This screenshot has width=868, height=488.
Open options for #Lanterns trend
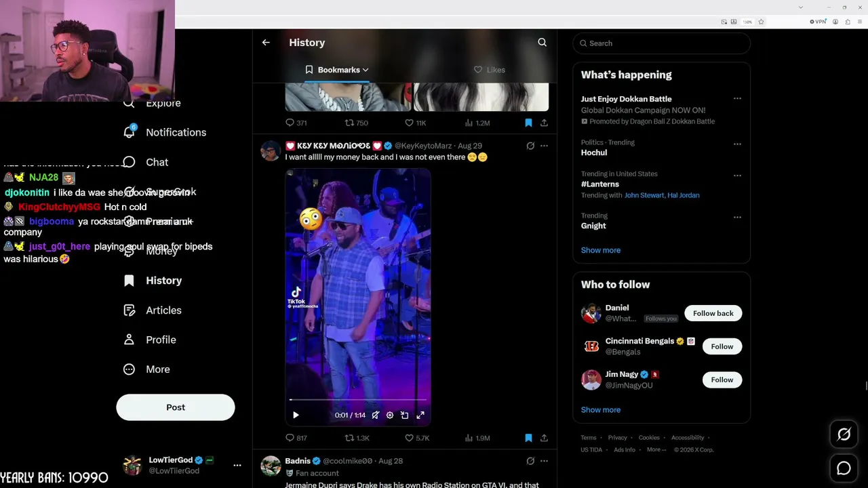(737, 175)
